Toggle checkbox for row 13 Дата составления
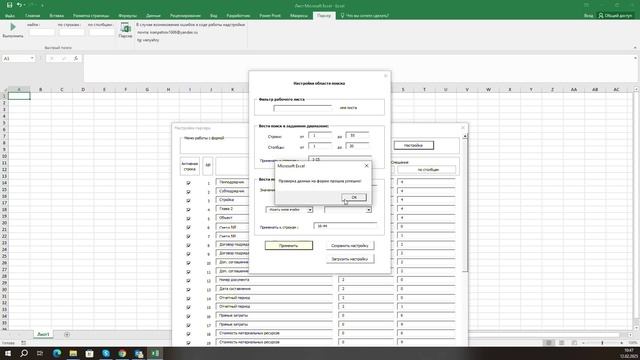 (x=189, y=289)
